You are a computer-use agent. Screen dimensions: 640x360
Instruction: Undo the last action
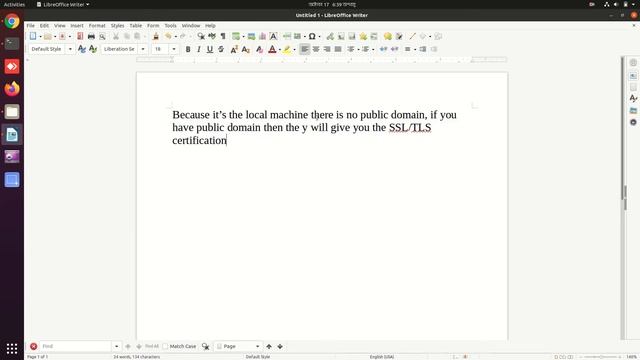[168, 36]
